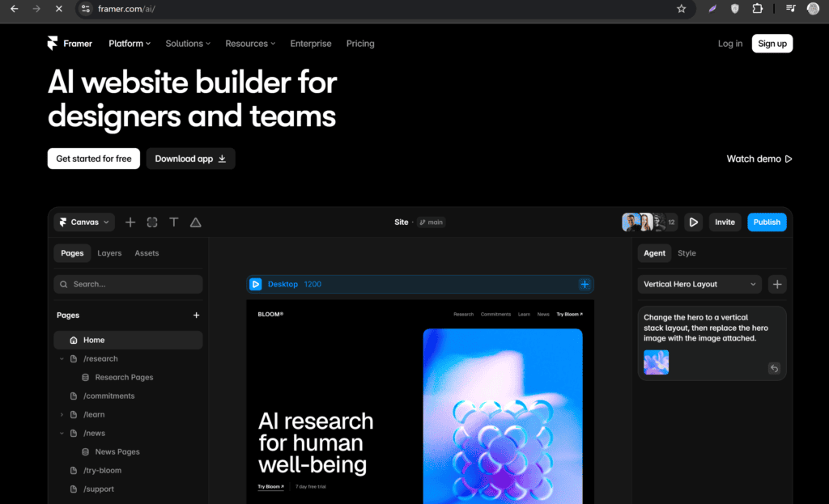Image resolution: width=829 pixels, height=504 pixels.
Task: Click the search magnifier icon in Pages panel
Action: [64, 284]
